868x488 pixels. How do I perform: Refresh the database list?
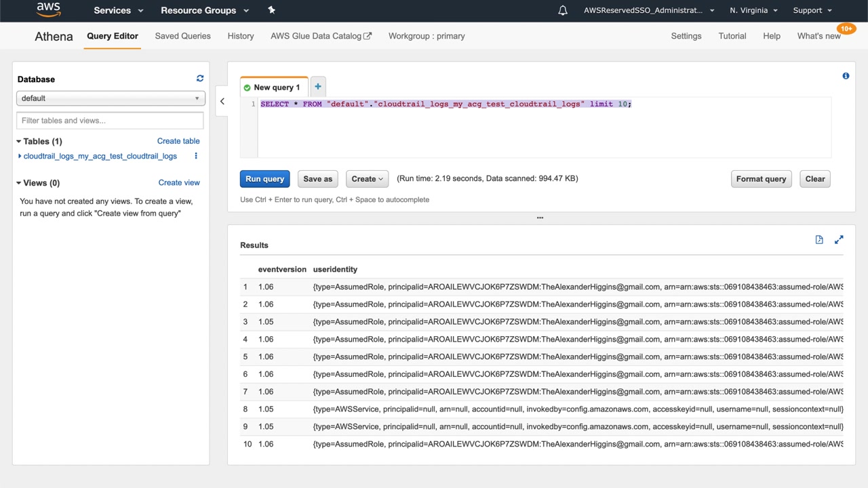(199, 79)
